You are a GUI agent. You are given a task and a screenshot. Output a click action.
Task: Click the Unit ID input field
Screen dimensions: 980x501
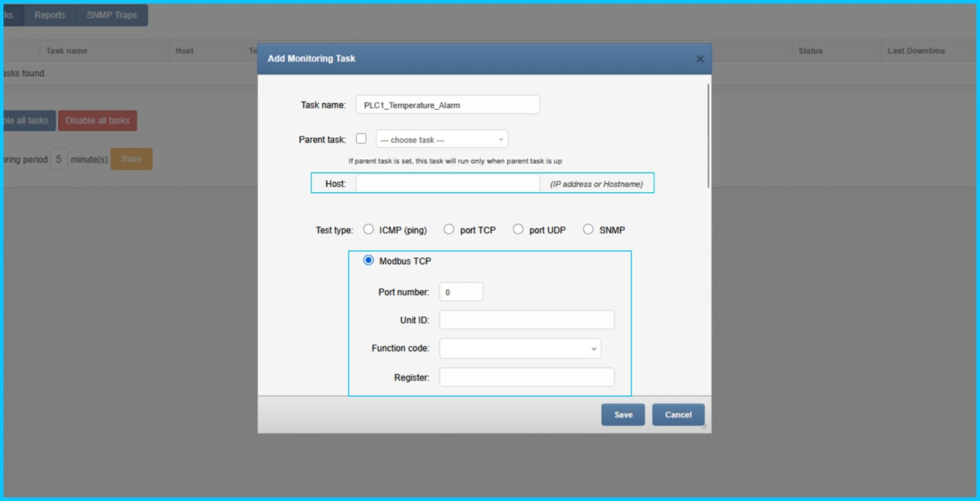(x=526, y=320)
